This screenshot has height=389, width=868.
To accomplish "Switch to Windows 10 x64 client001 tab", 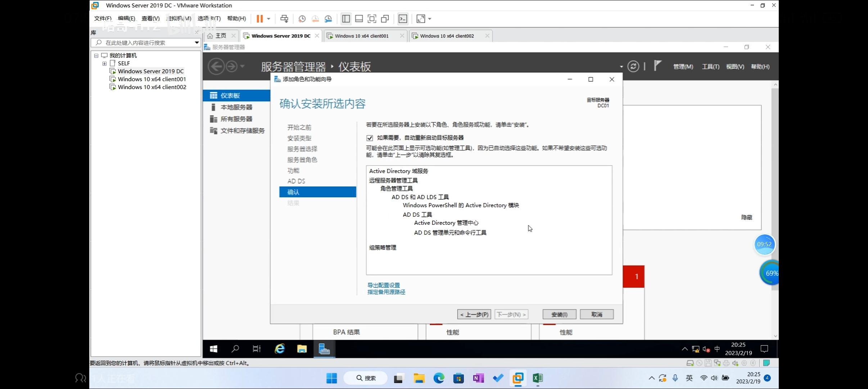I will [361, 36].
